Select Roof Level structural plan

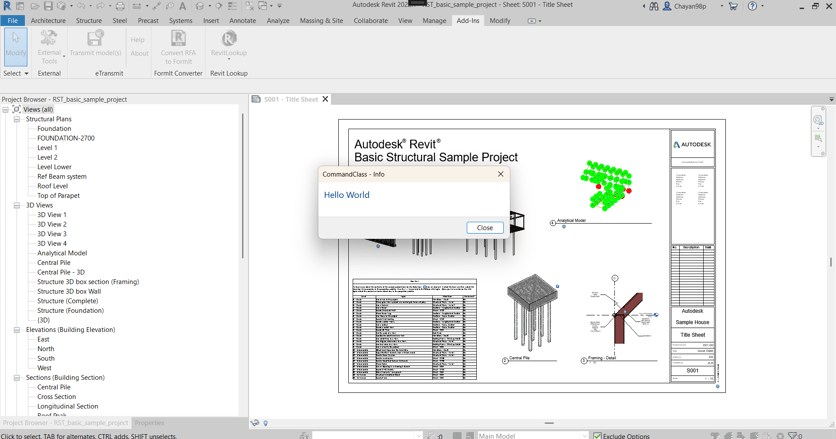(x=52, y=186)
